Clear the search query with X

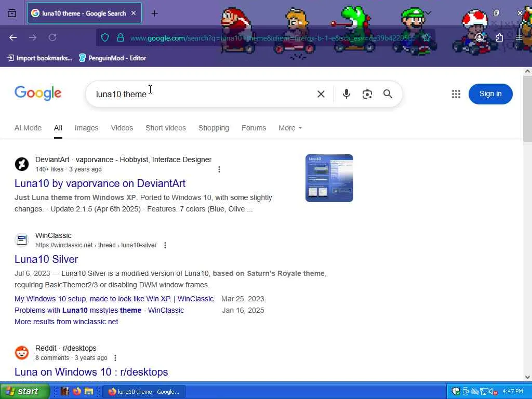pos(321,94)
